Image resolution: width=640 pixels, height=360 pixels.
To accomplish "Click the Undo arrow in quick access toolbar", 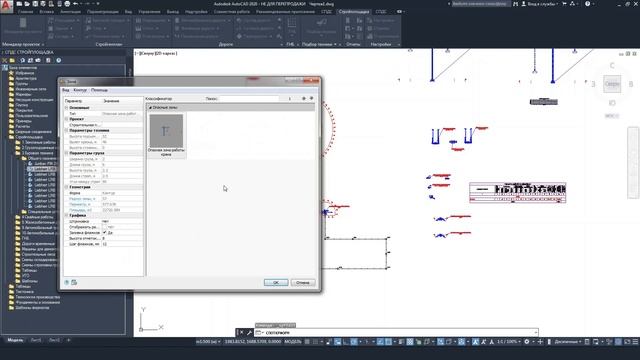I will point(76,4).
